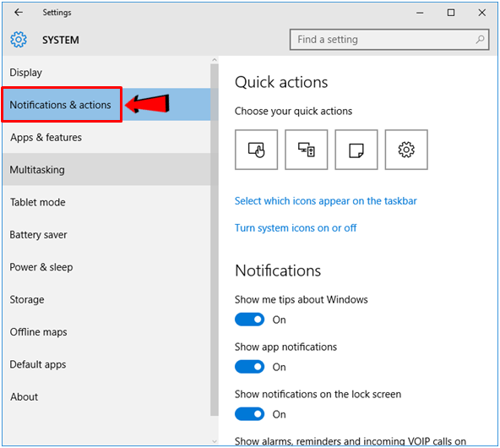This screenshot has width=500, height=448.
Task: Click the Find a setting search box
Action: pos(389,40)
